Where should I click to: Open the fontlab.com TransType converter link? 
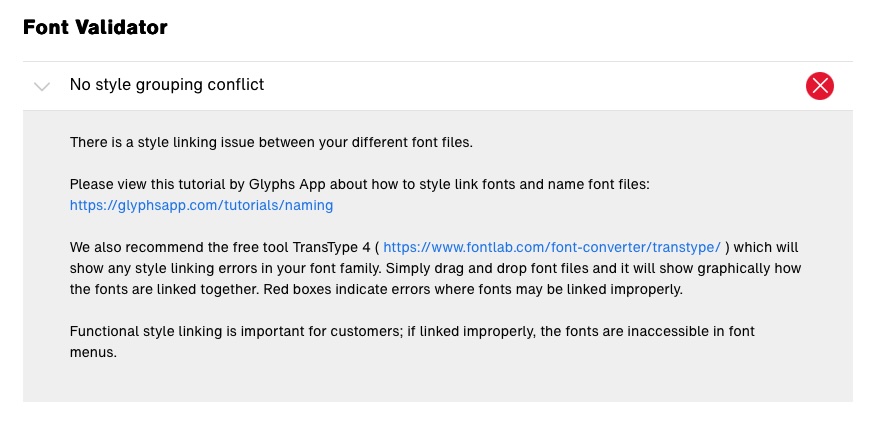(551, 247)
